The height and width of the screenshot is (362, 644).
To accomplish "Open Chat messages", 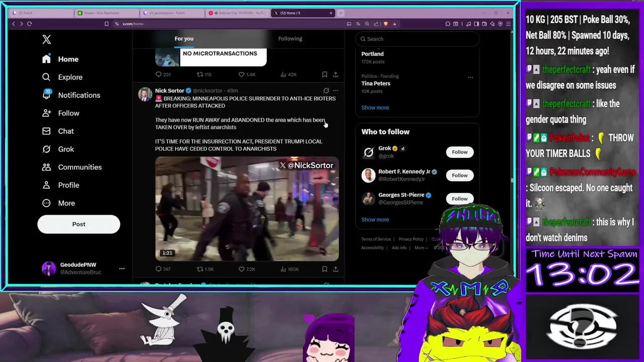I will [58, 131].
